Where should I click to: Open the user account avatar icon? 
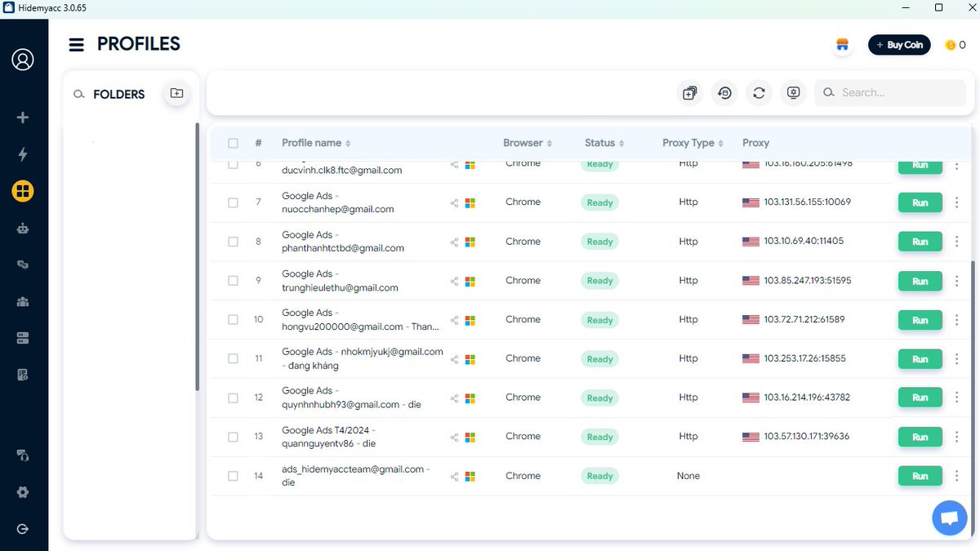(23, 60)
